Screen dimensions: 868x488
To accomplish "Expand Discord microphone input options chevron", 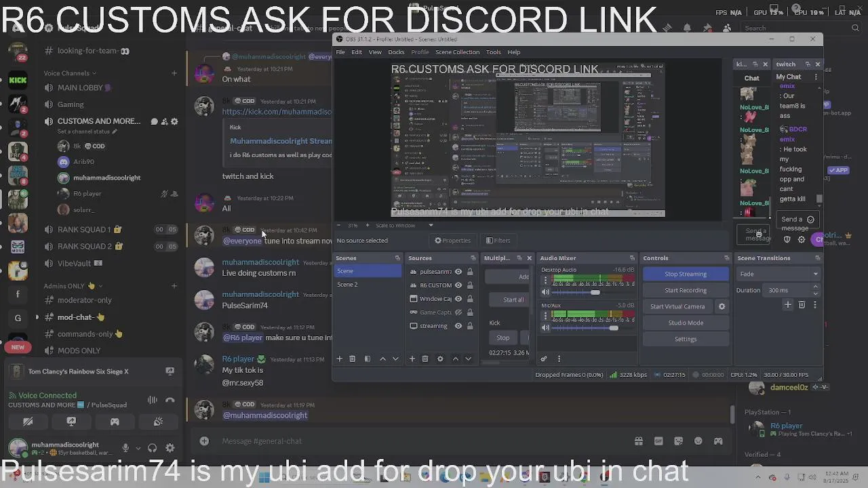I will click(138, 448).
